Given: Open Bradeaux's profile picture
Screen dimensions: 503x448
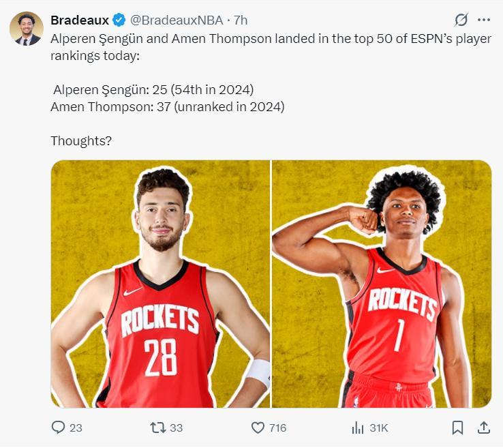Looking at the screenshot, I should 27,29.
